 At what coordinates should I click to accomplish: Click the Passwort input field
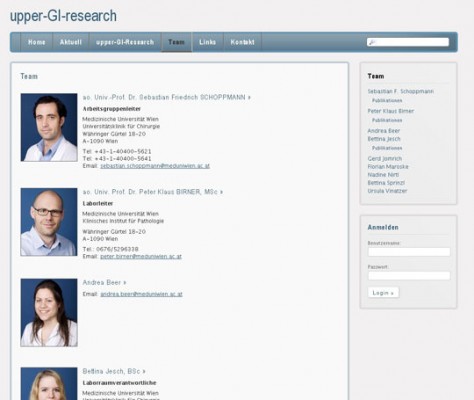409,276
